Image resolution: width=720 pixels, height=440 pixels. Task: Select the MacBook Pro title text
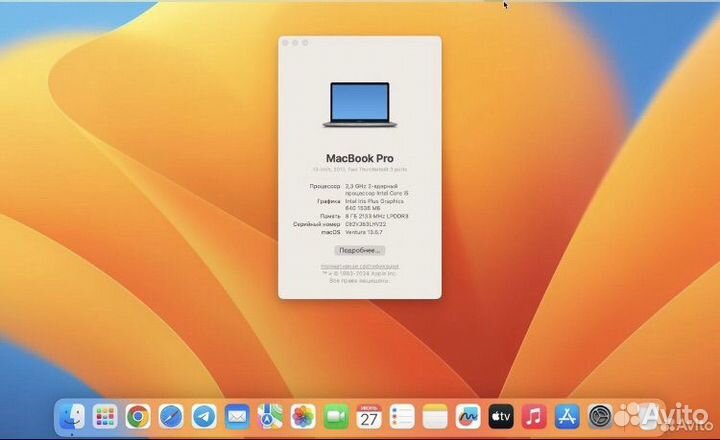click(360, 158)
